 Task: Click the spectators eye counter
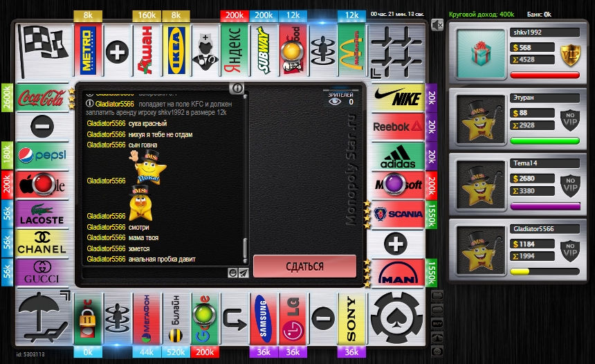(342, 101)
